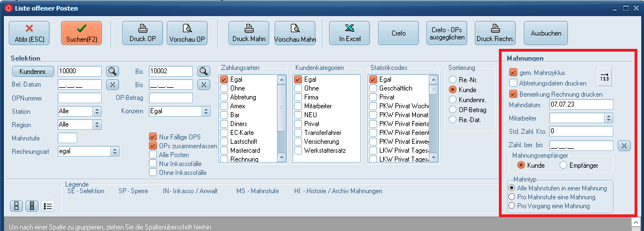Click the magnifier next to Kundennr. 10000
This screenshot has height=231, width=644.
click(x=113, y=71)
